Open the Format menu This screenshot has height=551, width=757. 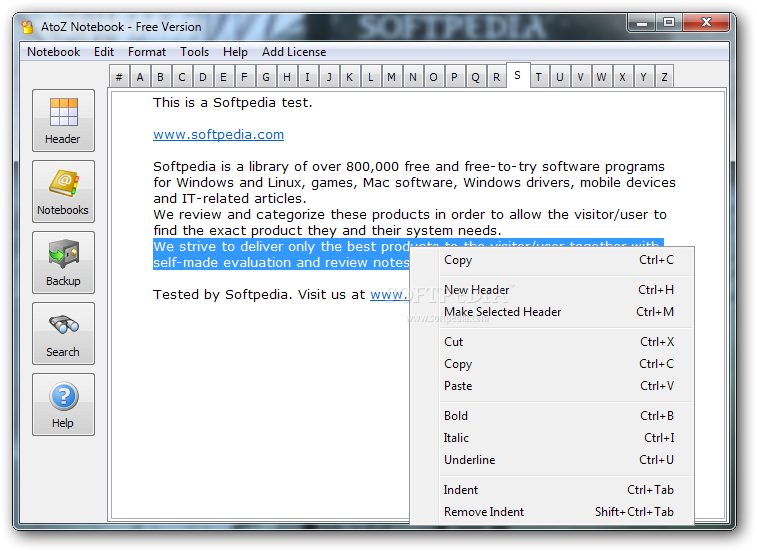tap(147, 52)
